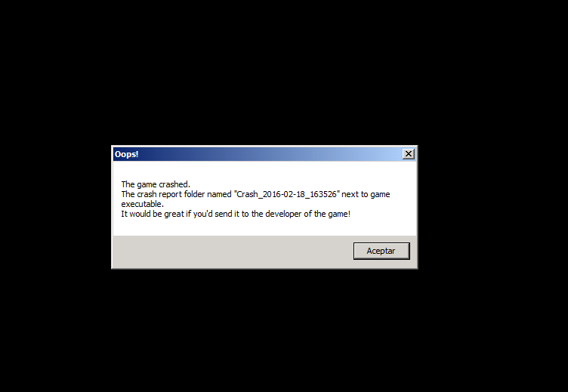This screenshot has width=568, height=392.
Task: Click the black area right of dialog
Action: point(492,206)
